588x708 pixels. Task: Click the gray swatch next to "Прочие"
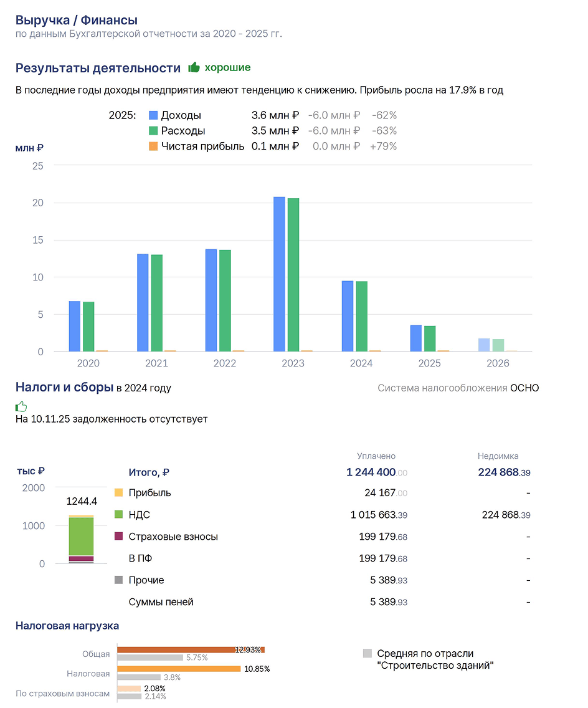pos(119,580)
